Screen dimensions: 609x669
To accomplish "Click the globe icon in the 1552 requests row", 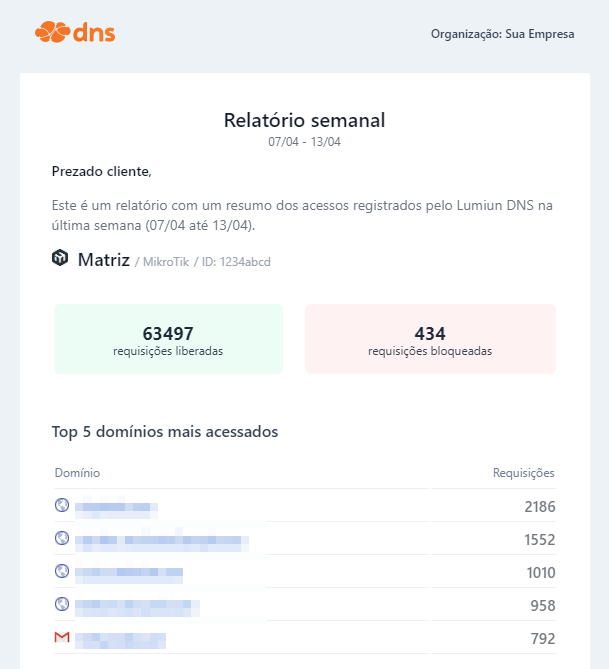I will point(62,538).
